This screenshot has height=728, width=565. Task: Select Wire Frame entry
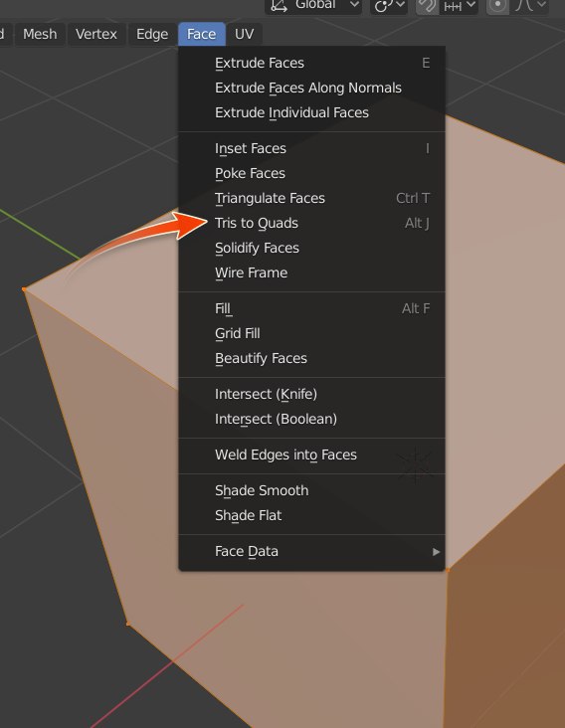click(311, 273)
